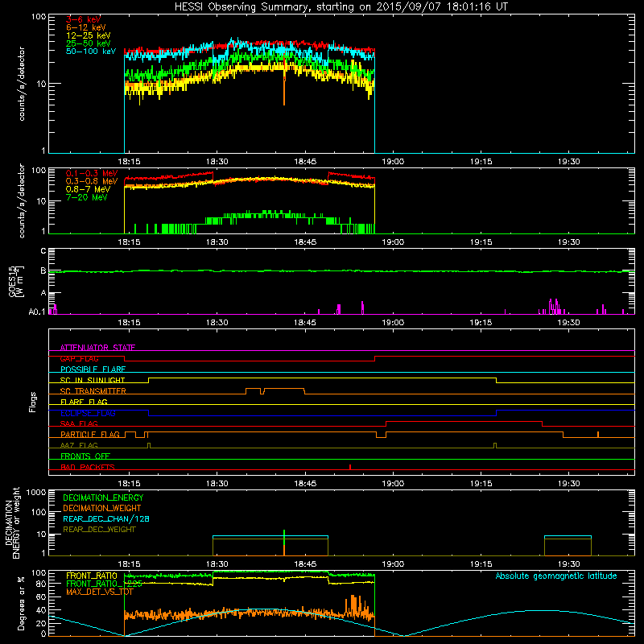Image resolution: width=644 pixels, height=644 pixels.
Task: Click the 19:00 tick under the top panel
Action: tap(393, 162)
